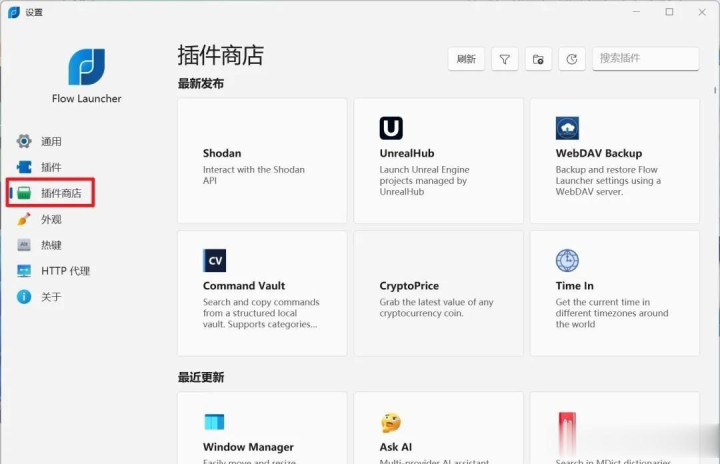This screenshot has height=464, width=720.
Task: Open the Shodan plugin card
Action: [x=261, y=160]
